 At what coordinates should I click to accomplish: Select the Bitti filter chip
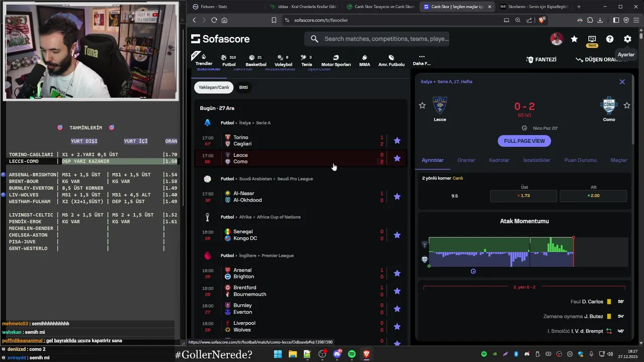click(244, 87)
